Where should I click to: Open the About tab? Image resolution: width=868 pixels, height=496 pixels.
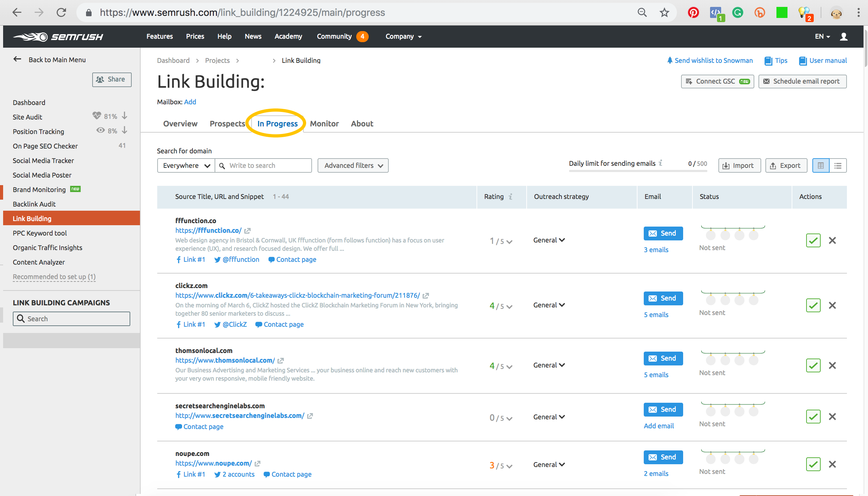click(362, 124)
